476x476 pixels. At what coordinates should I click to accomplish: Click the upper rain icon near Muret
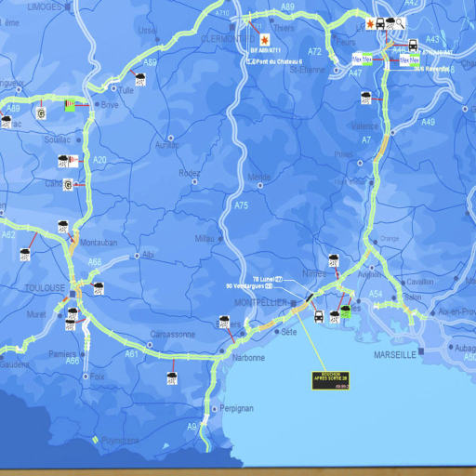73,314
